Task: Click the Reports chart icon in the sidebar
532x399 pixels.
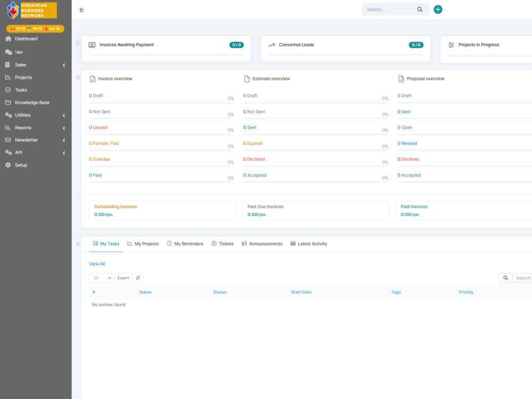Action: [x=8, y=128]
